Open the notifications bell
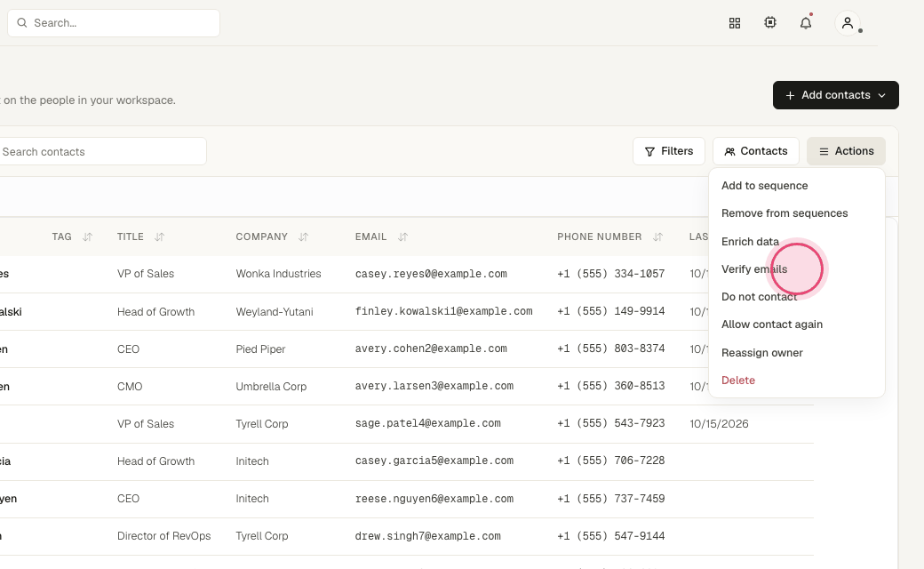The height and width of the screenshot is (569, 924). click(806, 23)
